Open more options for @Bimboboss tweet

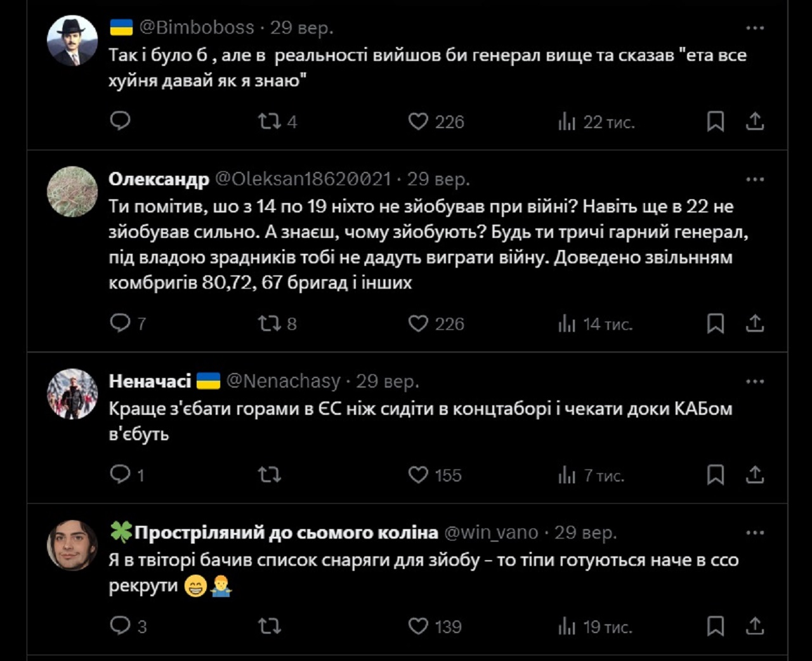click(755, 28)
